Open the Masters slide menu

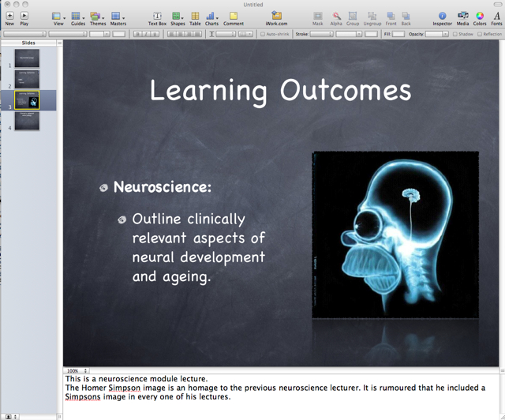118,18
